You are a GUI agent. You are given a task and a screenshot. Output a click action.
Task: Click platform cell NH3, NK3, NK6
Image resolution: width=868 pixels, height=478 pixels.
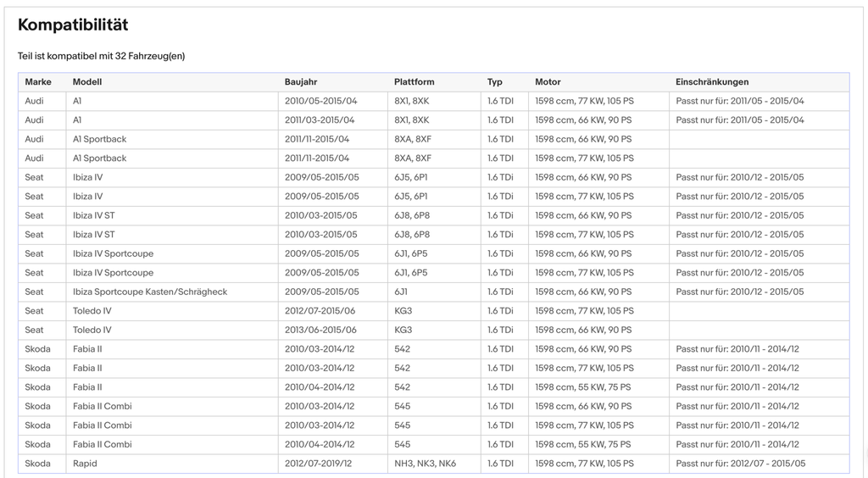[x=434, y=464]
